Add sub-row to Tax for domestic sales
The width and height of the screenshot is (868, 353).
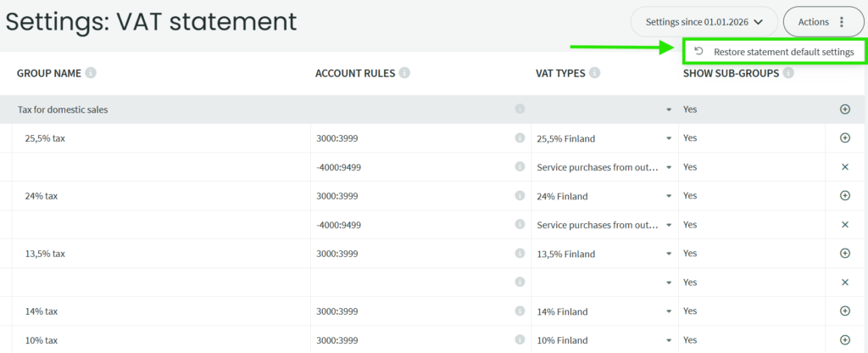click(844, 109)
